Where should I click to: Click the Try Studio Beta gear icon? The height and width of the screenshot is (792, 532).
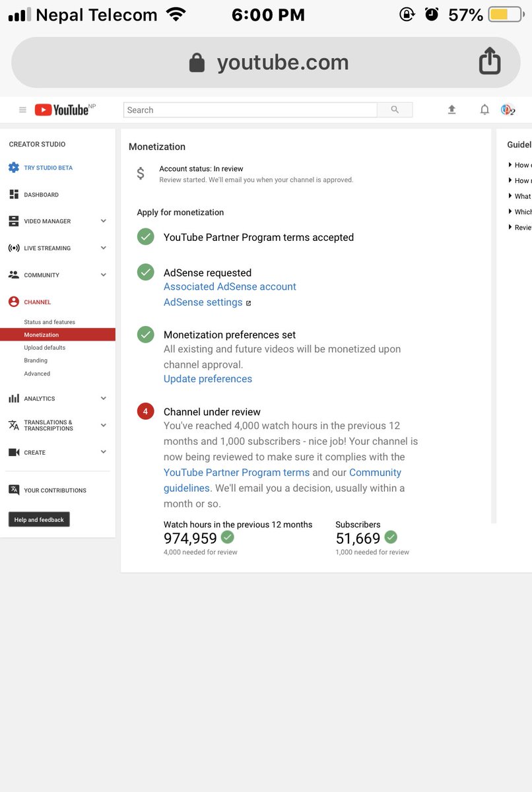(x=14, y=168)
